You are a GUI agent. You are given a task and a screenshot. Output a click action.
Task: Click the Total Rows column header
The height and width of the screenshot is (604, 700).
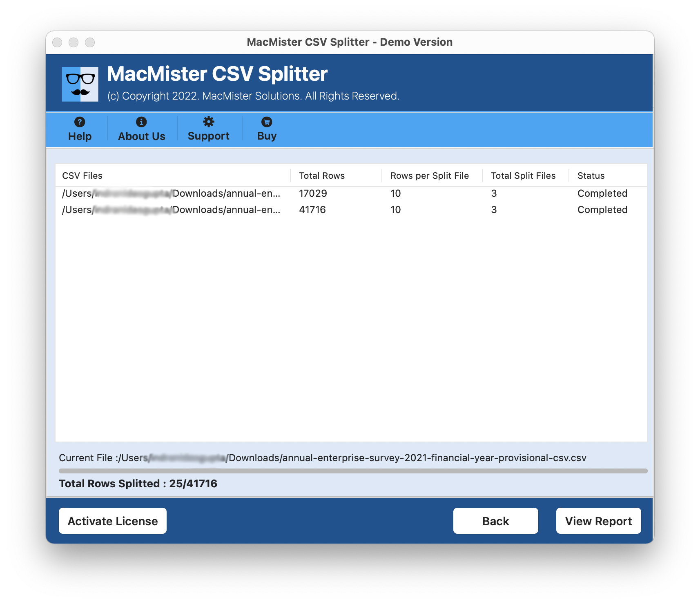tap(322, 175)
